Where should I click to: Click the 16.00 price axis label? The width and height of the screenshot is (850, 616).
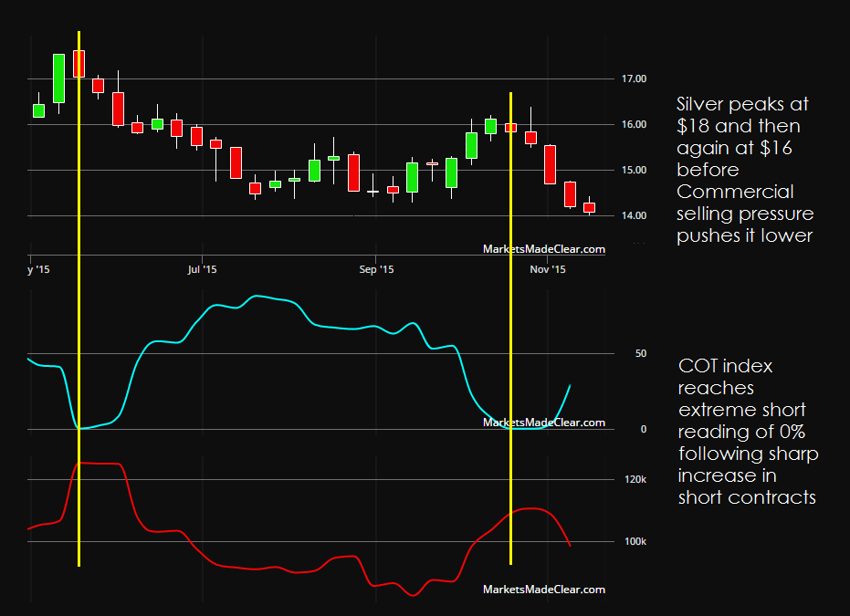tap(634, 125)
